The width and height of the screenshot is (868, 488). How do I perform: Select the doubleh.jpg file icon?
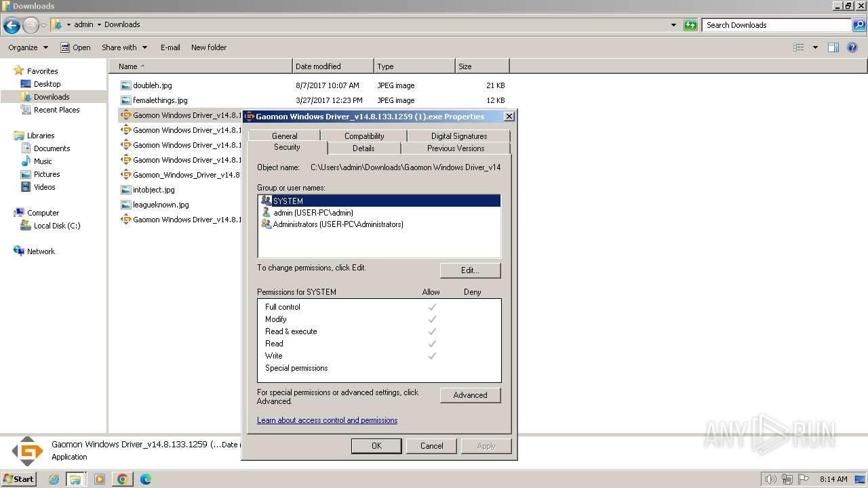125,85
